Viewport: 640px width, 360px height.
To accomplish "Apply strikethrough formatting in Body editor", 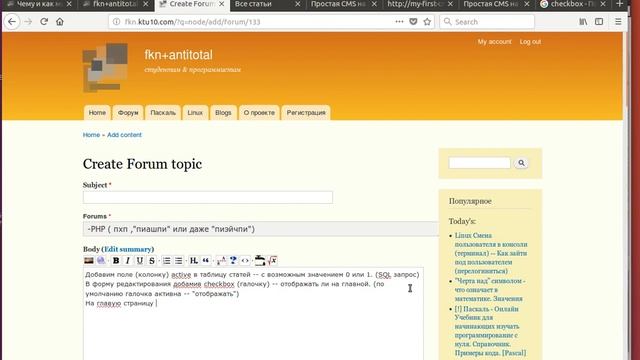I will [152, 260].
